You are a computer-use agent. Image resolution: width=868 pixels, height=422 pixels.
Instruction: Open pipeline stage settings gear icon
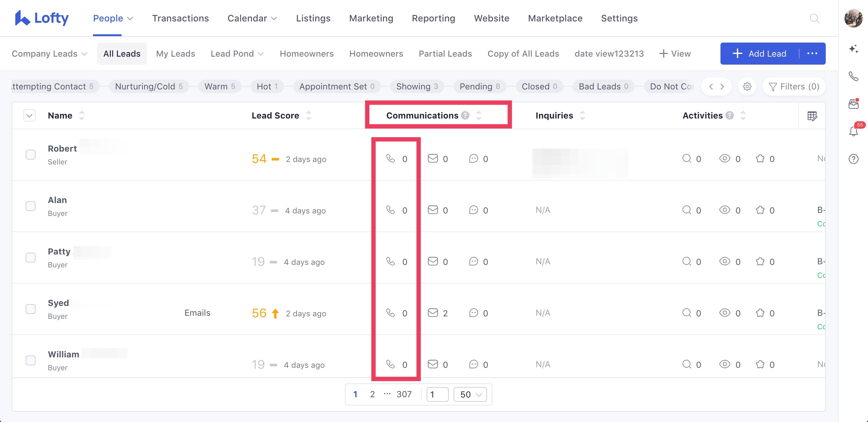747,87
